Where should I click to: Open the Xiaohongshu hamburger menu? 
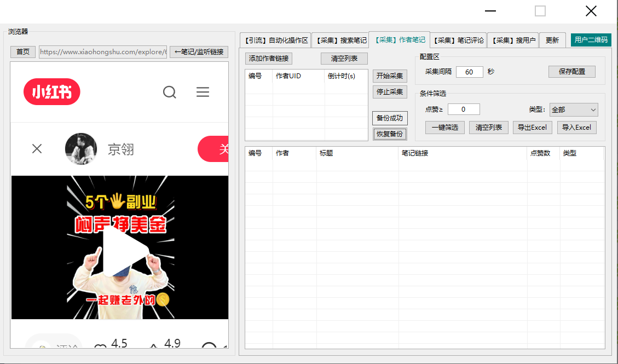(203, 92)
